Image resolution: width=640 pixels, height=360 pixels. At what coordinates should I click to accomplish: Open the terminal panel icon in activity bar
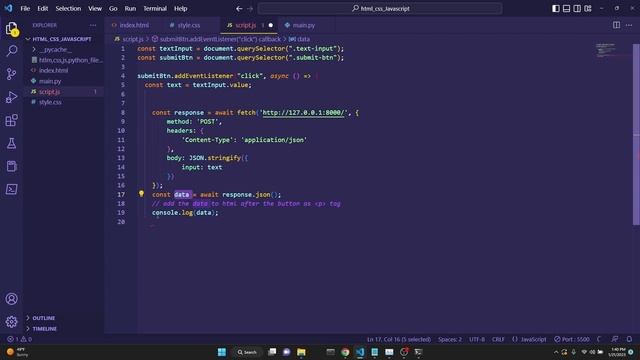(x=11, y=189)
